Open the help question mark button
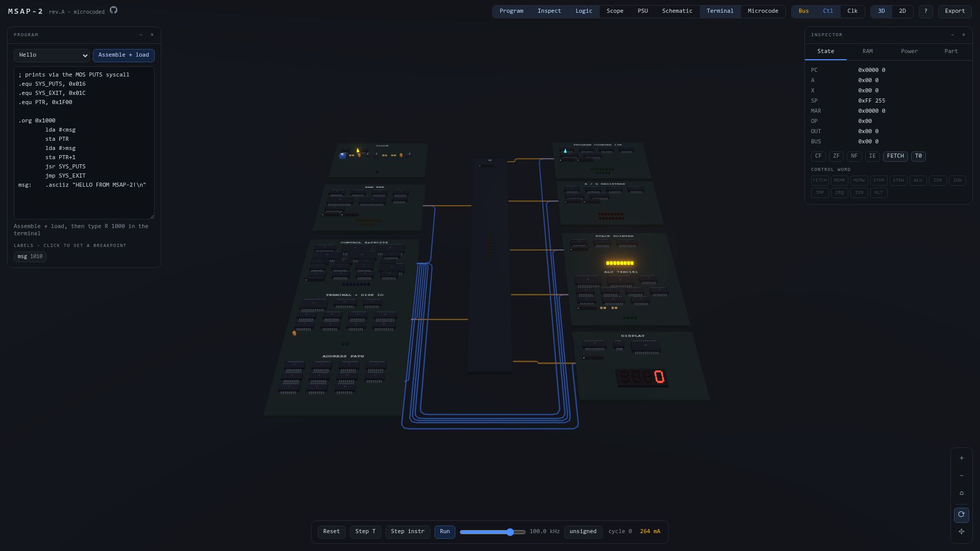The image size is (980, 551). [926, 11]
